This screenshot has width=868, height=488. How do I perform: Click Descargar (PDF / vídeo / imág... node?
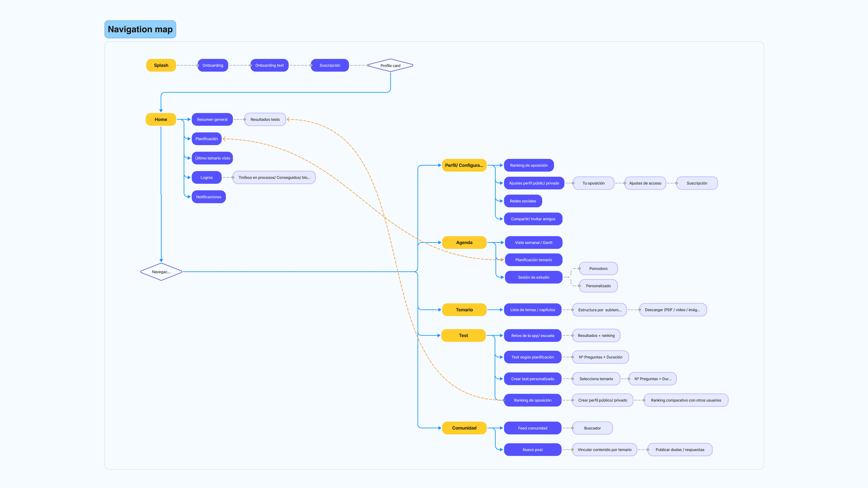click(673, 310)
